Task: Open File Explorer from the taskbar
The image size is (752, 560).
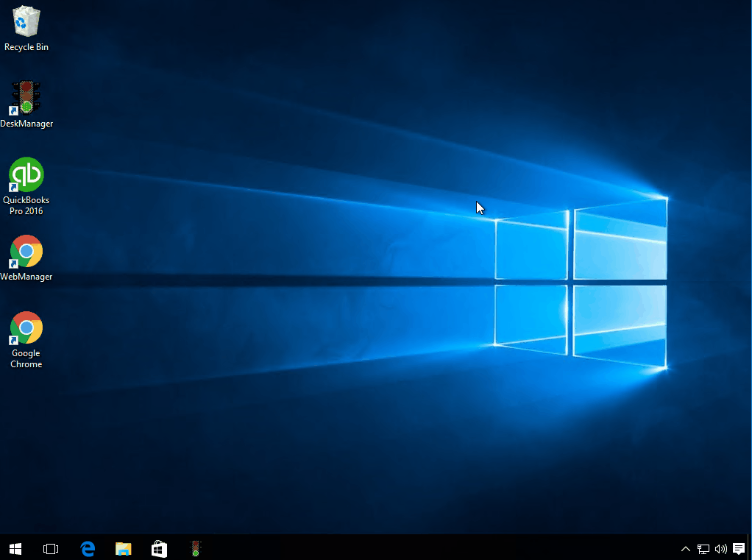Action: [124, 548]
